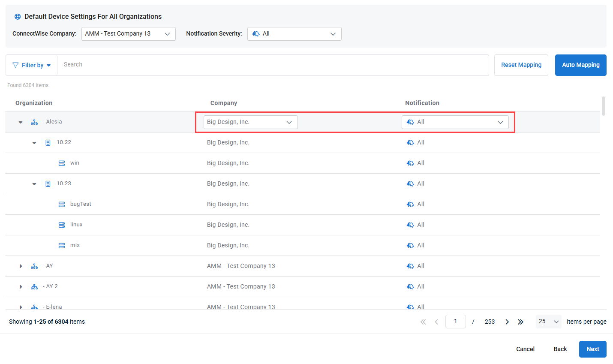Go to the next page arrow
Image resolution: width=613 pixels, height=364 pixels.
507,322
